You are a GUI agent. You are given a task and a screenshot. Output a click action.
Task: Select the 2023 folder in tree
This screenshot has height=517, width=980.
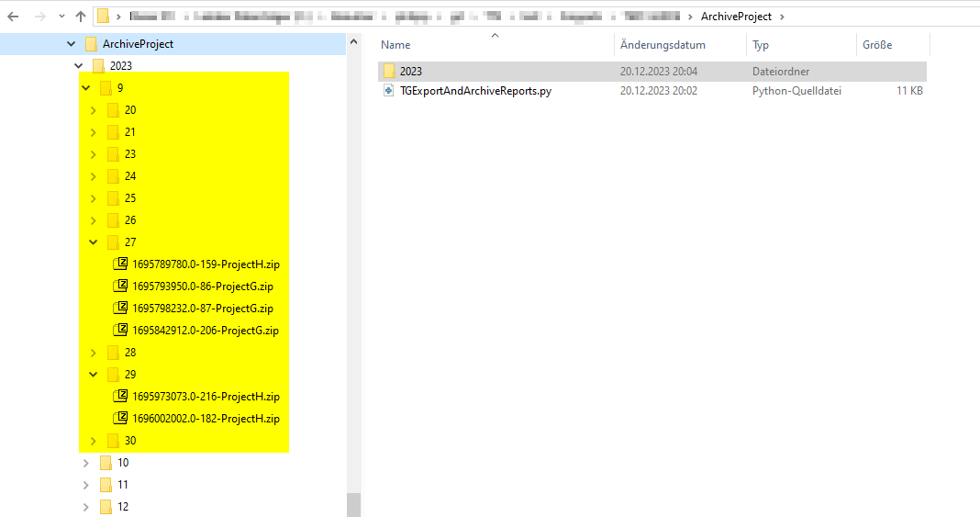[x=120, y=65]
